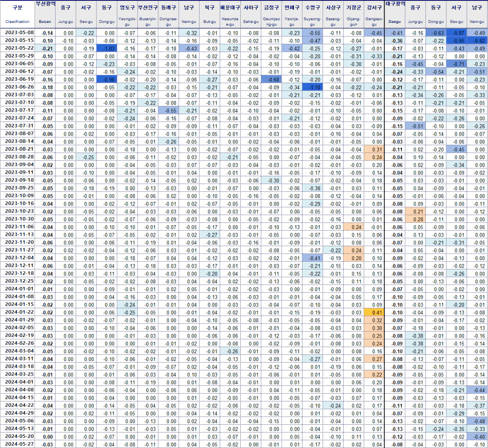This screenshot has height=448, width=488.
Task: Select the bold -0.41 Daegu cell for 2023-05-08
Action: coord(395,33)
